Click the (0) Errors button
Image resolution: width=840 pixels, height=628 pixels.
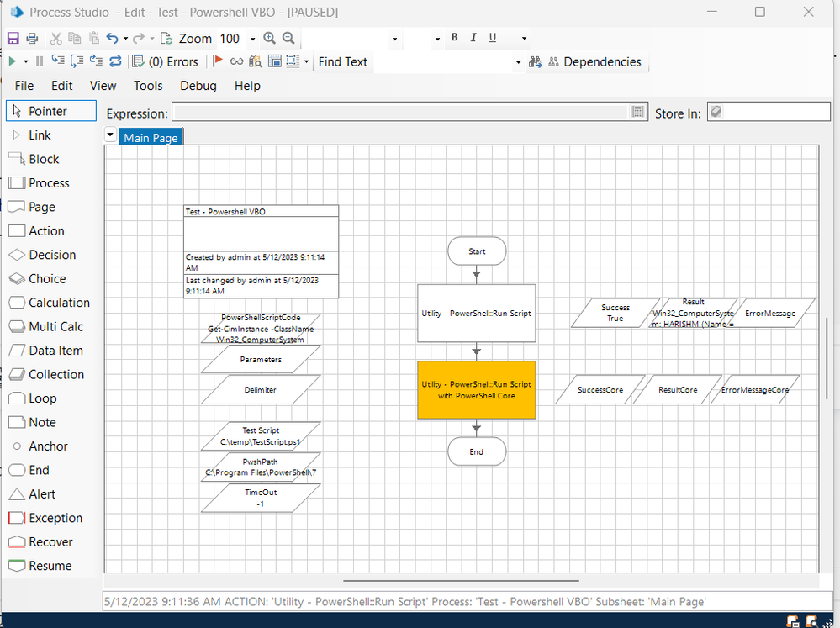166,61
